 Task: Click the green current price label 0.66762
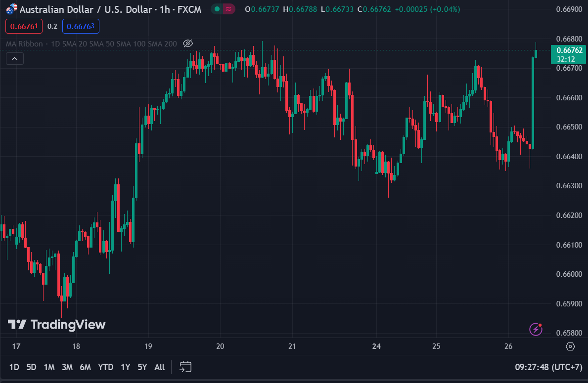[x=568, y=54]
